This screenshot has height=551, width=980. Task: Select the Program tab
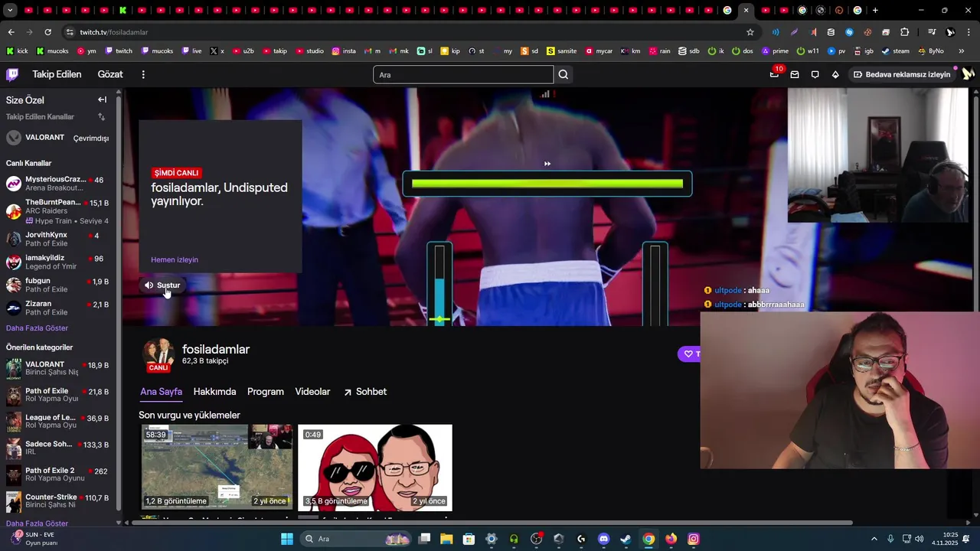[x=266, y=392]
